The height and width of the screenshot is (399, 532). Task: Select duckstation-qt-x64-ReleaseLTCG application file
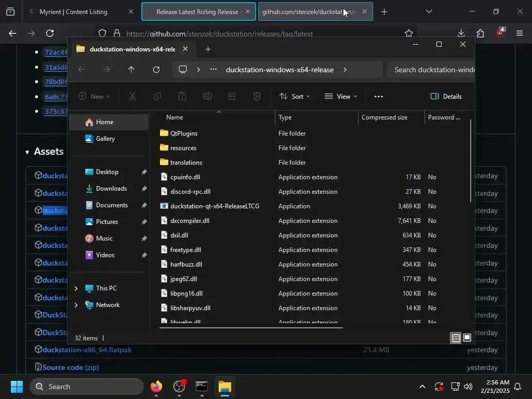click(x=215, y=206)
